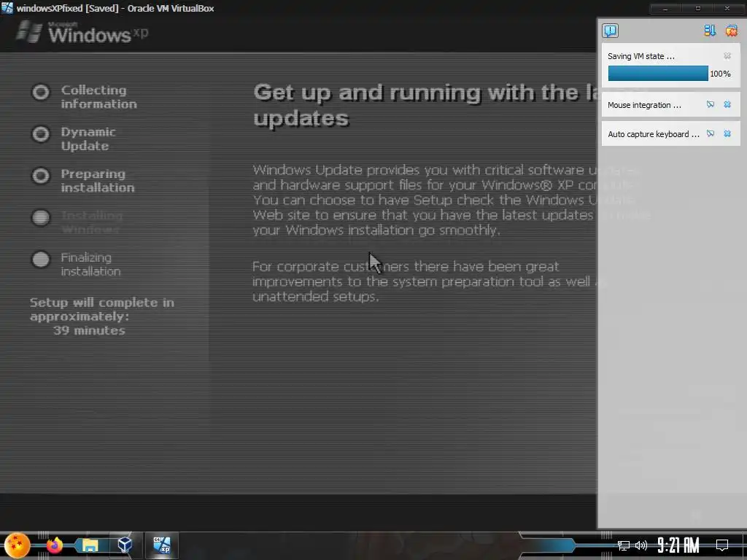This screenshot has width=747, height=560.
Task: Open the volume tray icon
Action: (x=641, y=545)
